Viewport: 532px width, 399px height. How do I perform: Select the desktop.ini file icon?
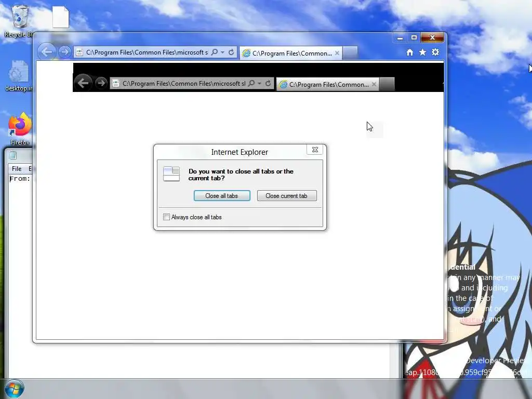point(19,76)
